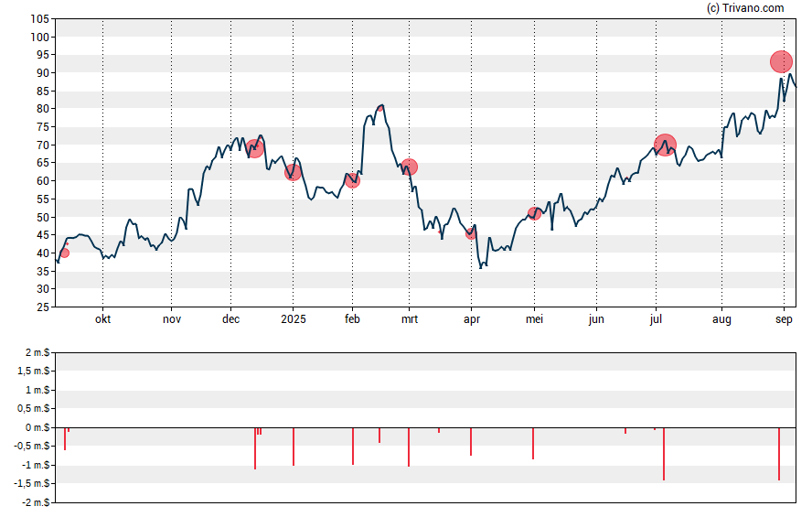Viewport: 812px width, 517px height.
Task: Click the 'mei' axis label
Action: tap(534, 319)
